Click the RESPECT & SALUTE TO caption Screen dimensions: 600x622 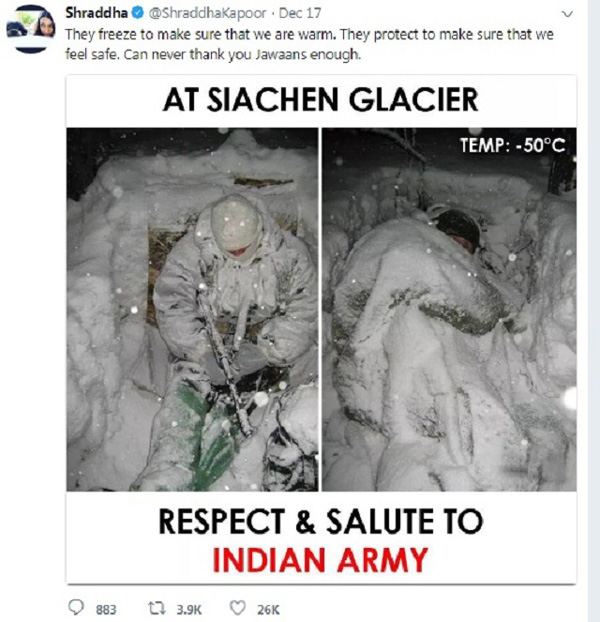coord(321,521)
